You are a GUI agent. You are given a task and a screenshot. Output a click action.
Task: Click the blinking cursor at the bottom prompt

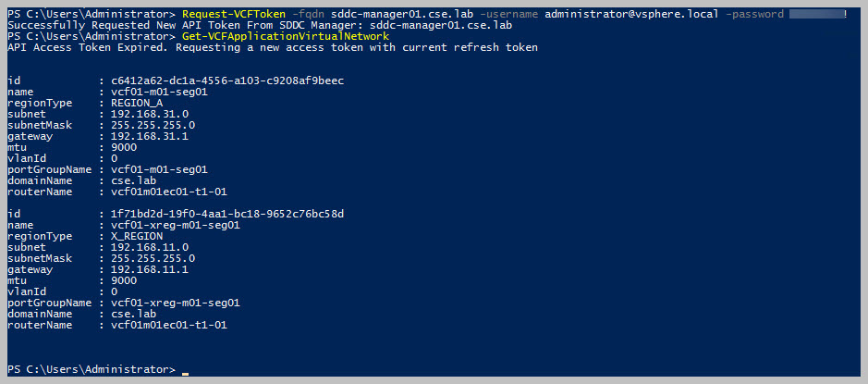(x=186, y=372)
